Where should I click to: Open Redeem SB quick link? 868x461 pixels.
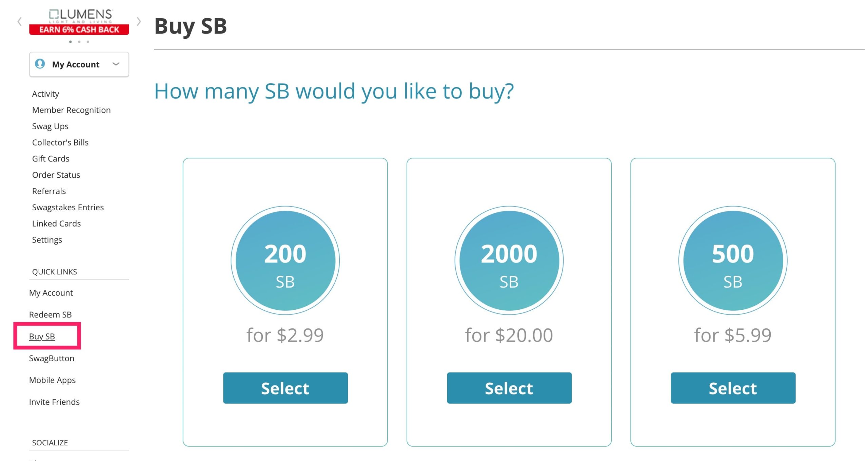point(51,314)
